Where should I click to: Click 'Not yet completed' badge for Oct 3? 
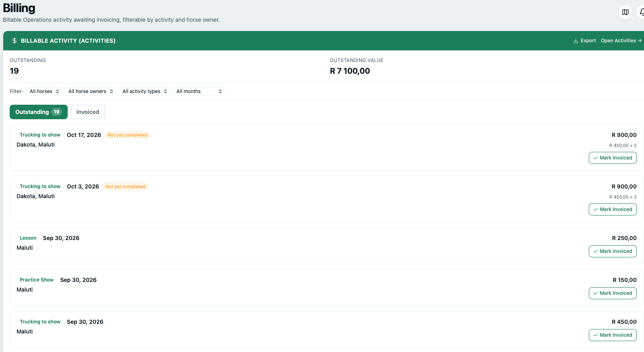pyautogui.click(x=125, y=186)
